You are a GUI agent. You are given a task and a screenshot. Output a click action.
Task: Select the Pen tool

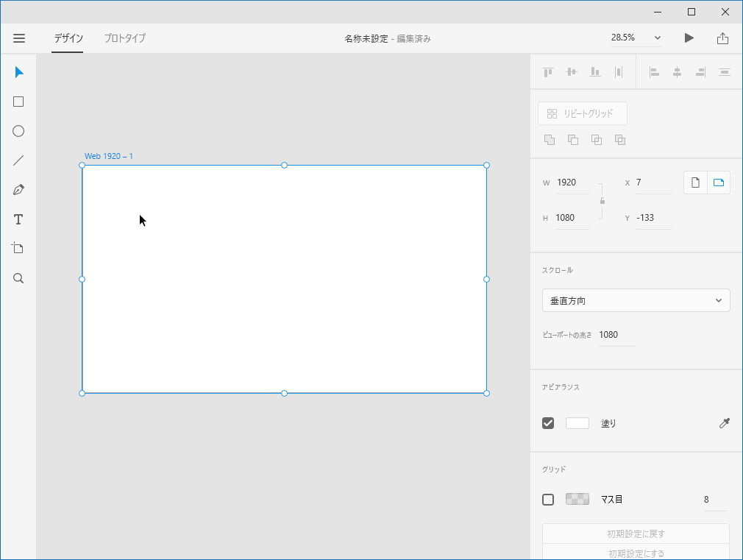click(x=18, y=189)
